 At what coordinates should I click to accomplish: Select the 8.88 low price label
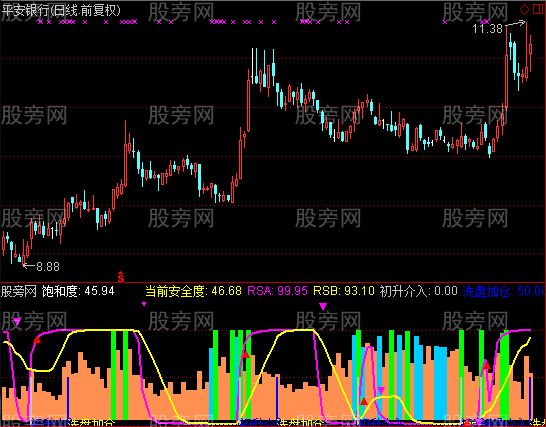(48, 266)
